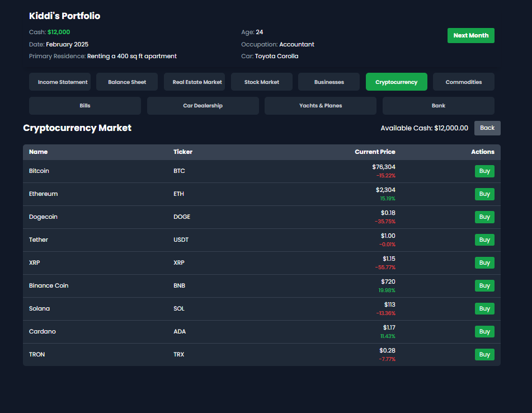Select the Solana name cell
The height and width of the screenshot is (413, 532).
pyautogui.click(x=39, y=308)
